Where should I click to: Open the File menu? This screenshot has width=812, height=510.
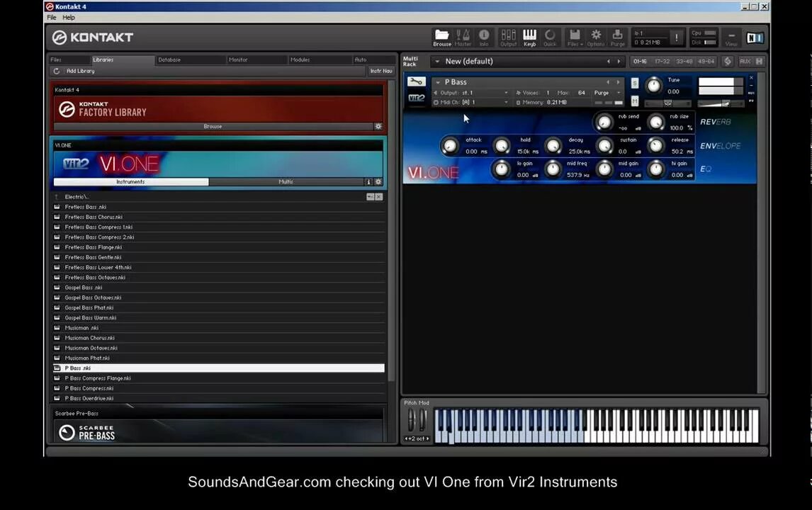[x=51, y=17]
